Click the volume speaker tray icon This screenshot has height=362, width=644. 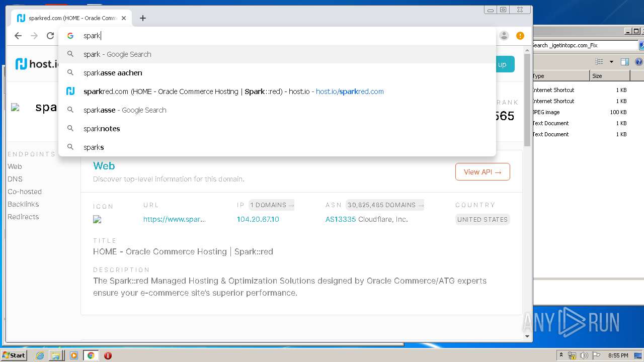click(x=584, y=355)
